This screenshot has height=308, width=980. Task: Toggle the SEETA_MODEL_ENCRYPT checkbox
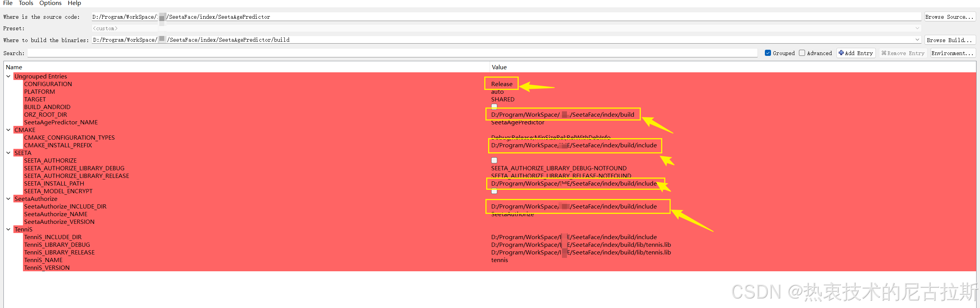[x=494, y=191]
